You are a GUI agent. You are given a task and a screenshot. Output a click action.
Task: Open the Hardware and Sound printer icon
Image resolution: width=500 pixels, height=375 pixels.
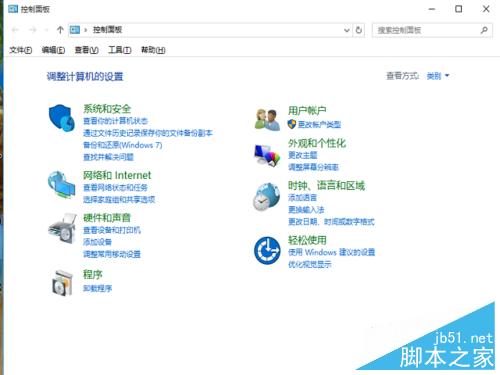[62, 228]
